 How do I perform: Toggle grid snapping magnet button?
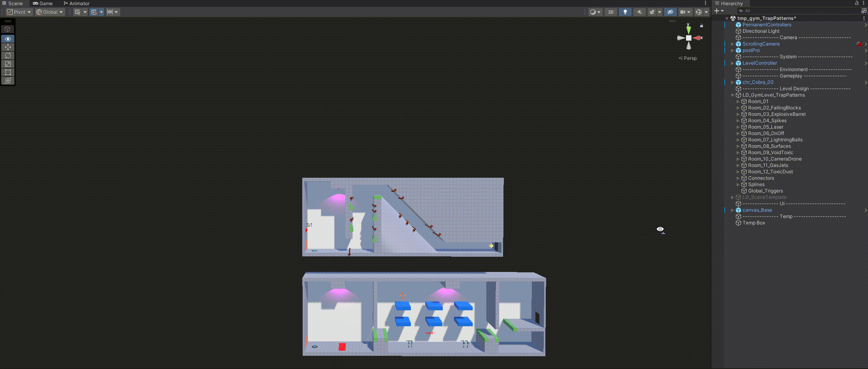point(94,12)
